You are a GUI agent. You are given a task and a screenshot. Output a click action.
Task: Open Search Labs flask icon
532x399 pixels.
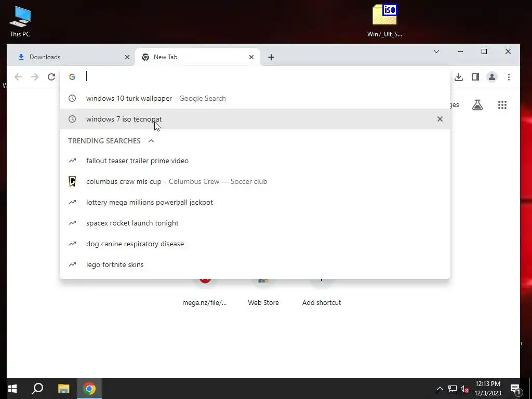pyautogui.click(x=477, y=105)
